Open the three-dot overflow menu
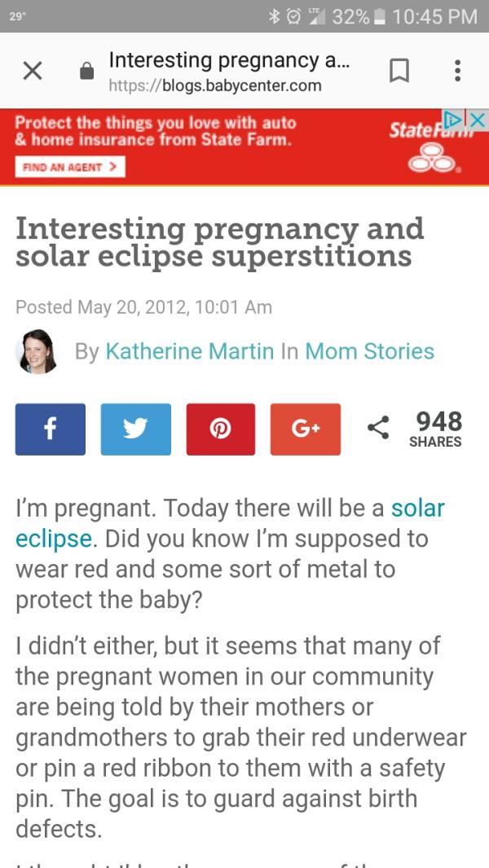 point(457,71)
